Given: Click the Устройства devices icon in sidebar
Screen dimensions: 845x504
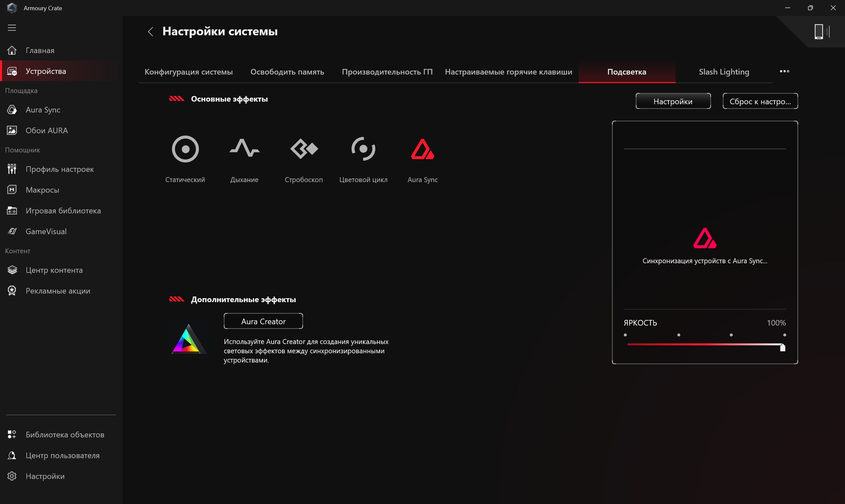Looking at the screenshot, I should [x=12, y=71].
